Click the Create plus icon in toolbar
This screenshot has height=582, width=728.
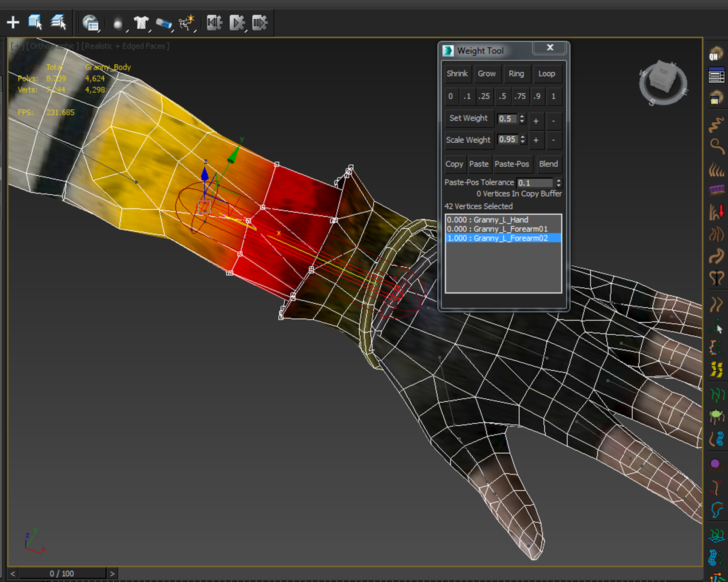(x=13, y=23)
